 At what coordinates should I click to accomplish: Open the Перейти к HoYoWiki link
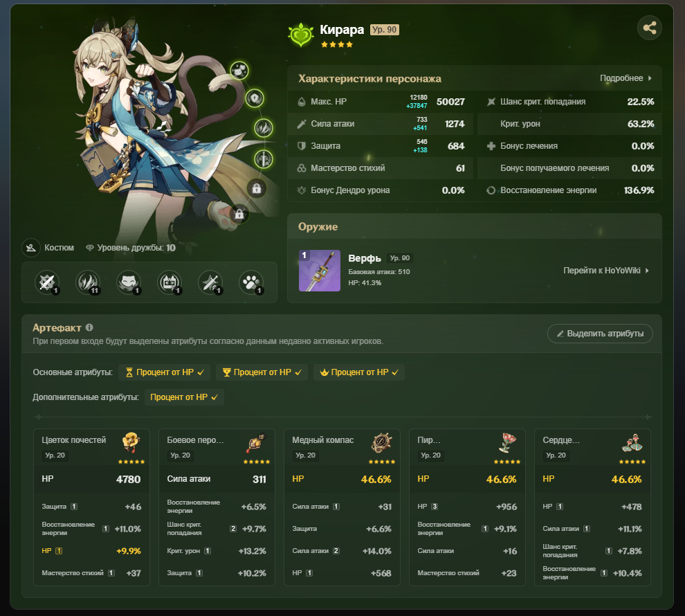point(606,271)
